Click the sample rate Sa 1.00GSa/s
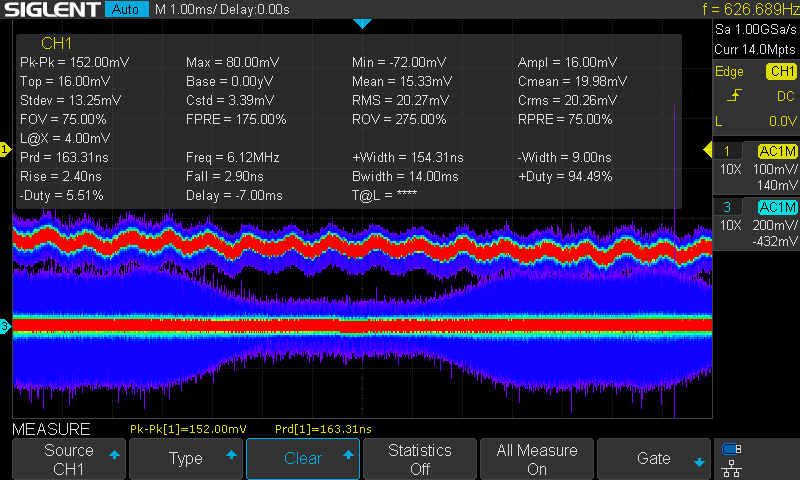800x480 pixels. (756, 30)
